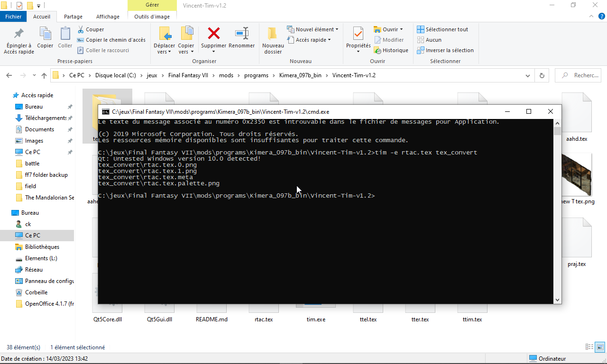607x364 pixels.
Task: Open Quick Access toolbar customize arrow
Action: pos(38,6)
